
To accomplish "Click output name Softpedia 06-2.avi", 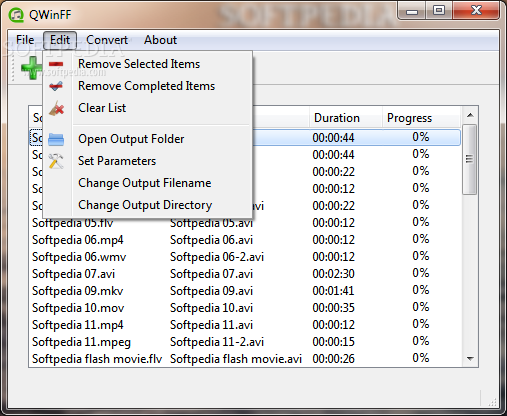I will coord(217,257).
